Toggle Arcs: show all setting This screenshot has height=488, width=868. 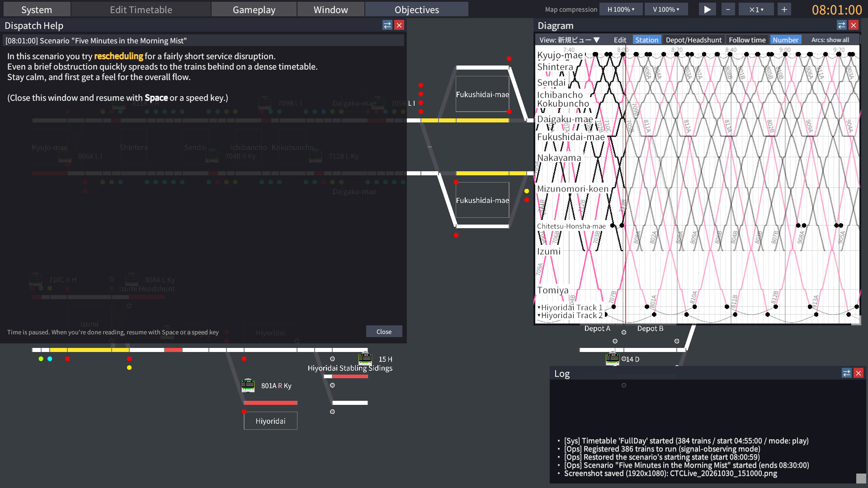[x=830, y=40]
